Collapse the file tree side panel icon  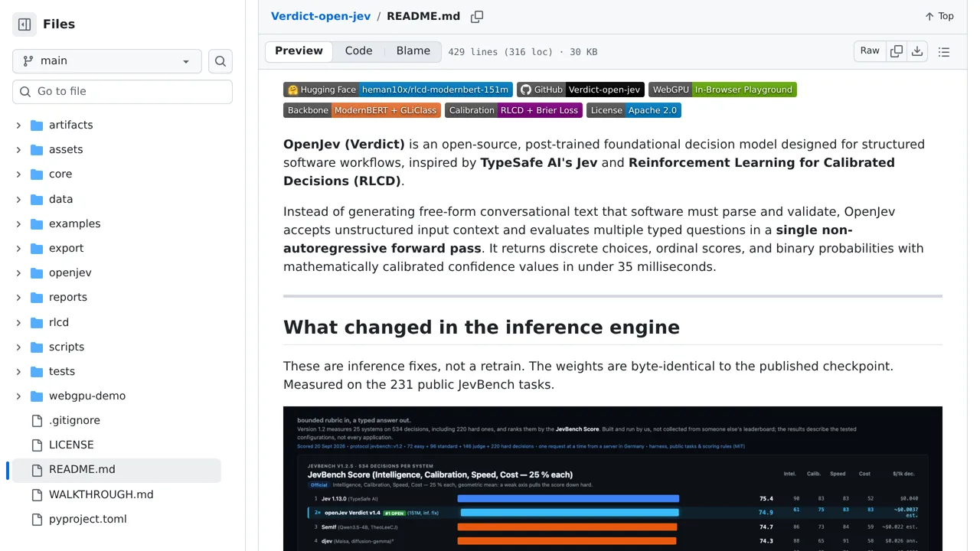coord(24,24)
